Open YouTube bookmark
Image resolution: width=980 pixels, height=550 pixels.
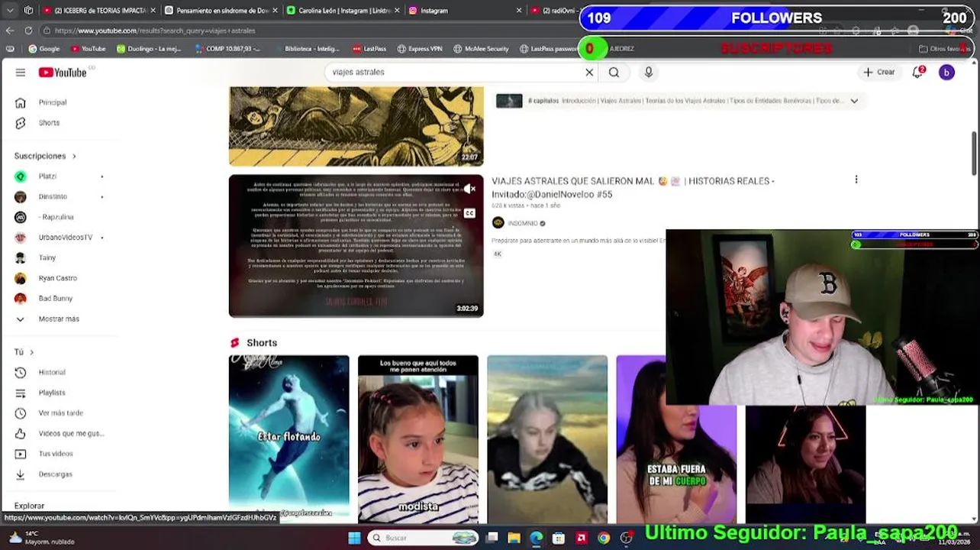point(88,49)
